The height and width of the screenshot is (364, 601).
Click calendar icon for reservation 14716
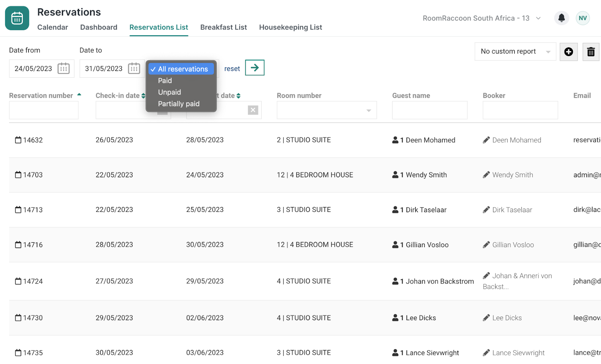pos(18,245)
